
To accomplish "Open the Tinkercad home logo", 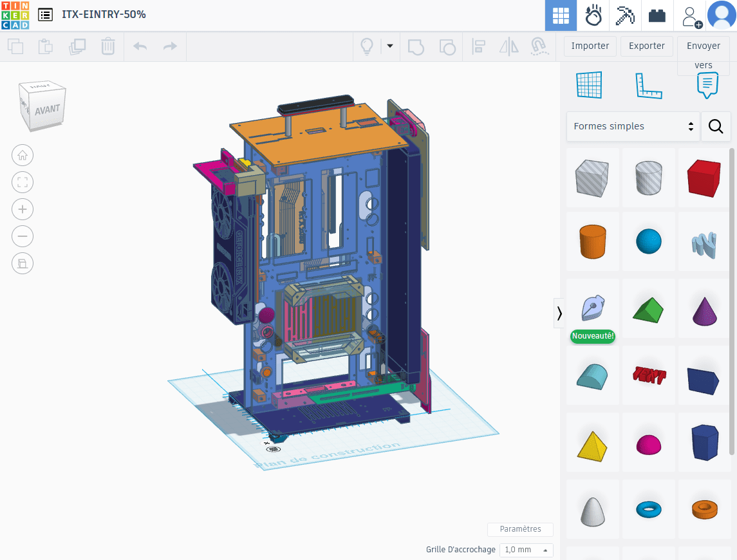I will (15, 15).
